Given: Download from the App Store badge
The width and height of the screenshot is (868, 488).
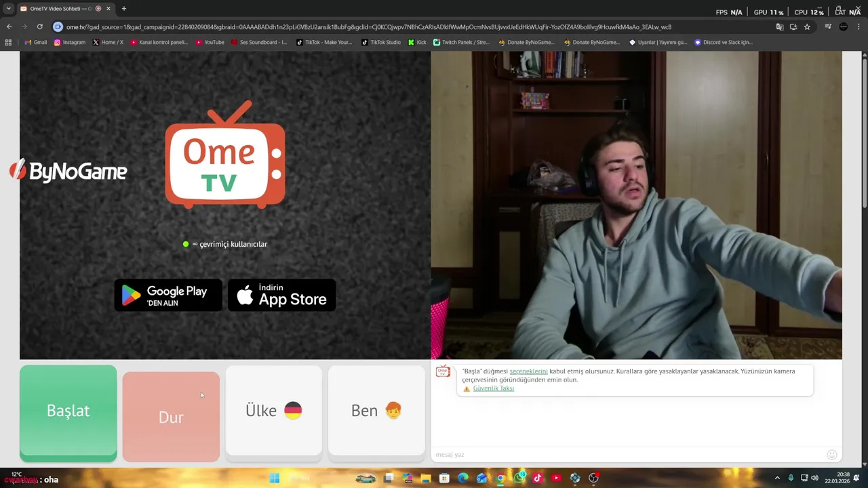Looking at the screenshot, I should pyautogui.click(x=282, y=296).
